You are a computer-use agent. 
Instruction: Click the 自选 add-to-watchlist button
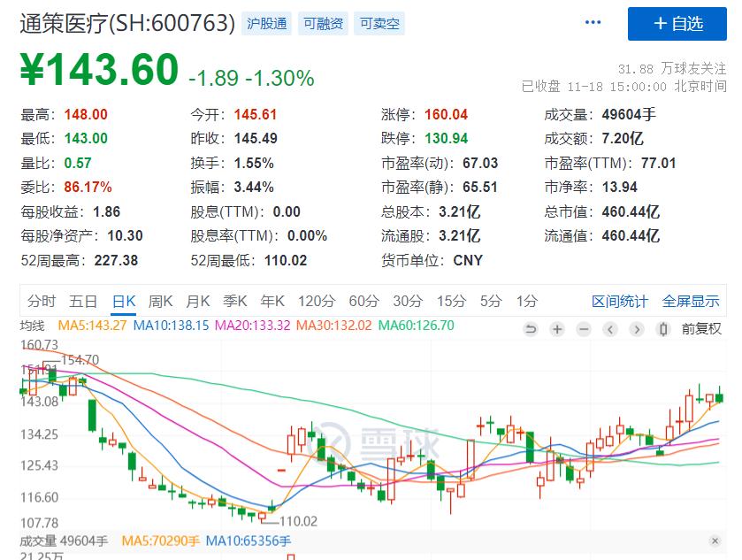click(x=677, y=24)
